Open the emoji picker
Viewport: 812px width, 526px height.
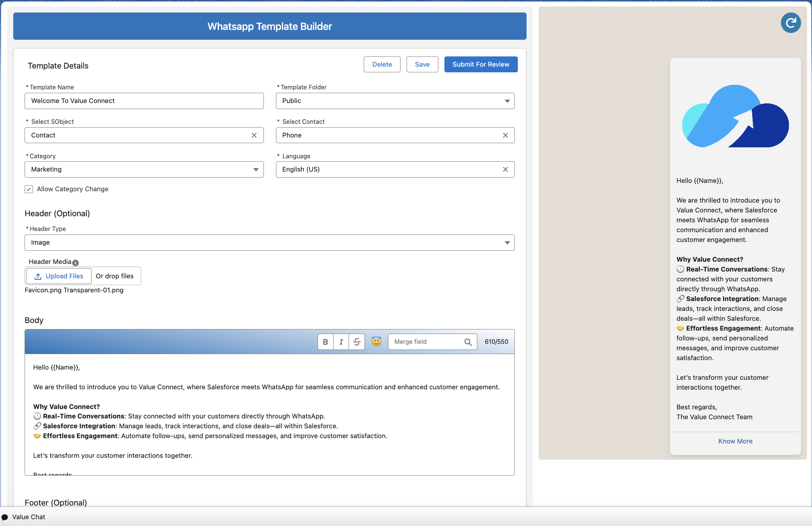tap(376, 342)
